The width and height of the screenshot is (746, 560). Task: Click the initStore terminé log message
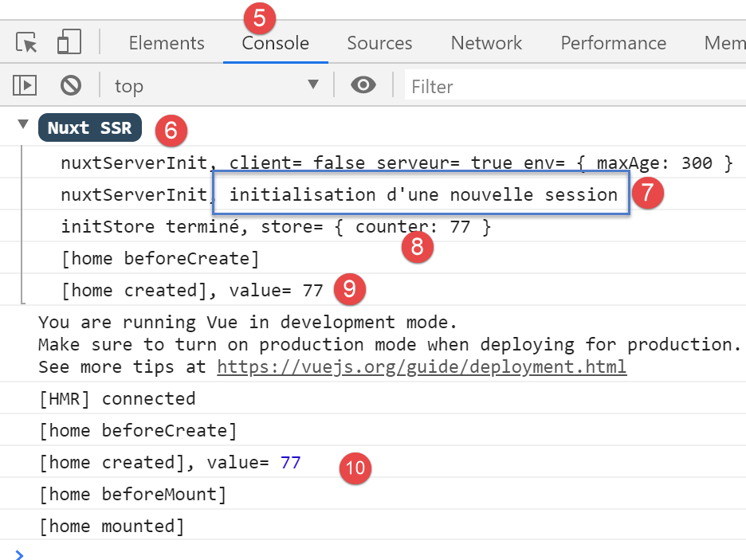pos(275,227)
